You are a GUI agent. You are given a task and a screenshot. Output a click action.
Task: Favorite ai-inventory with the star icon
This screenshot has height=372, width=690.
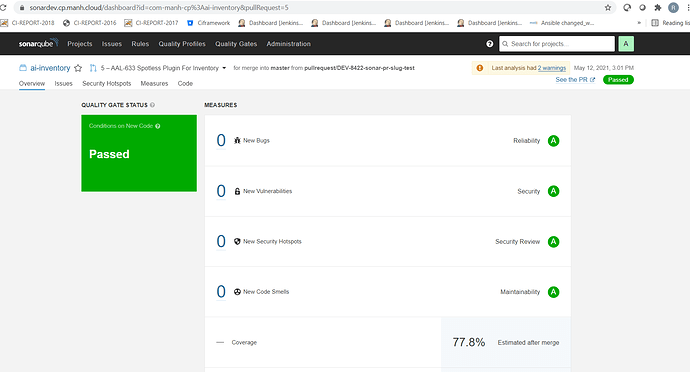78,68
